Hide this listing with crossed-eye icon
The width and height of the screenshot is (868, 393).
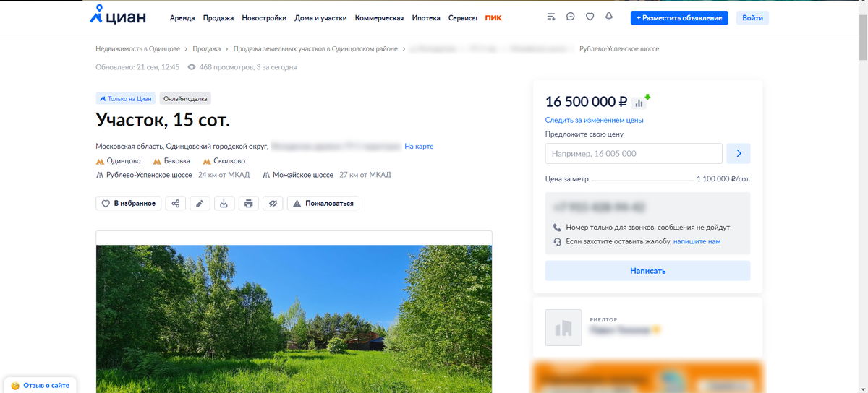point(273,204)
